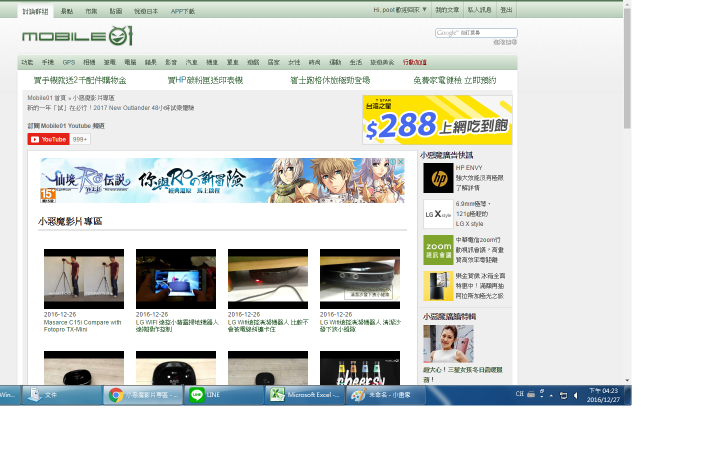Open the 相機 category menu

pos(89,62)
